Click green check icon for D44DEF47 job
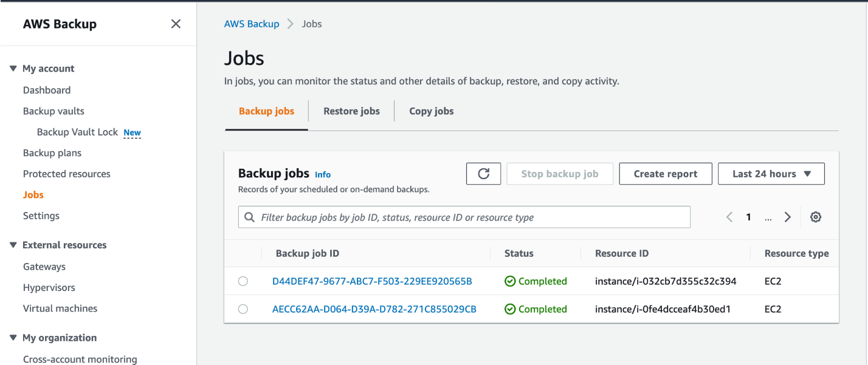Image resolution: width=868 pixels, height=365 pixels. click(510, 281)
